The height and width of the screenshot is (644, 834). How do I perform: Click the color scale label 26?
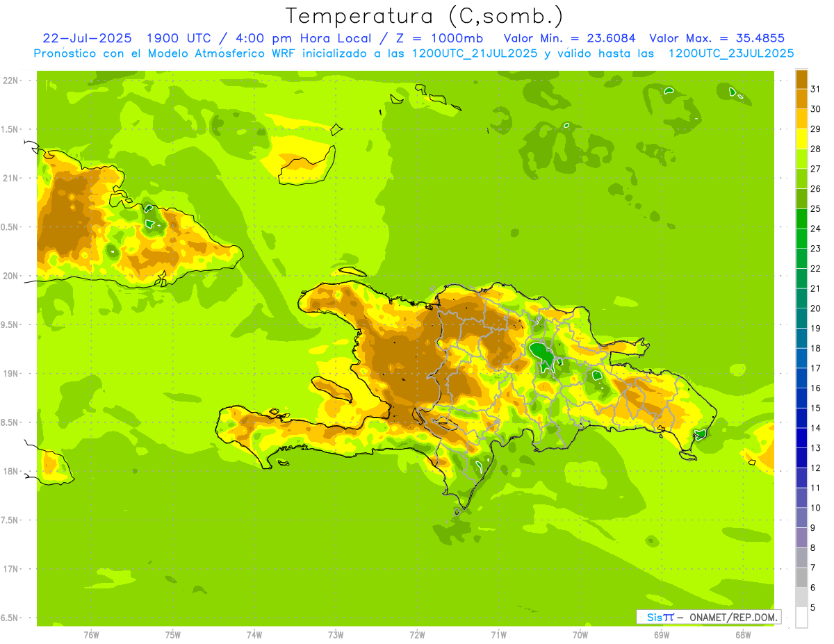pos(816,188)
